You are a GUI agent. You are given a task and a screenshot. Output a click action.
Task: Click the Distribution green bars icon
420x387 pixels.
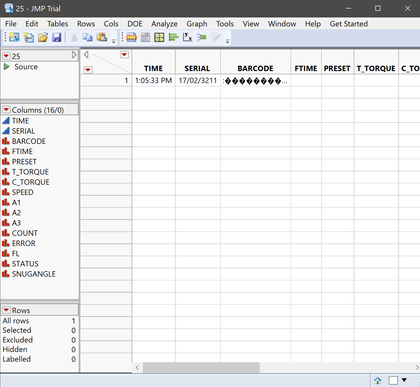click(x=174, y=37)
